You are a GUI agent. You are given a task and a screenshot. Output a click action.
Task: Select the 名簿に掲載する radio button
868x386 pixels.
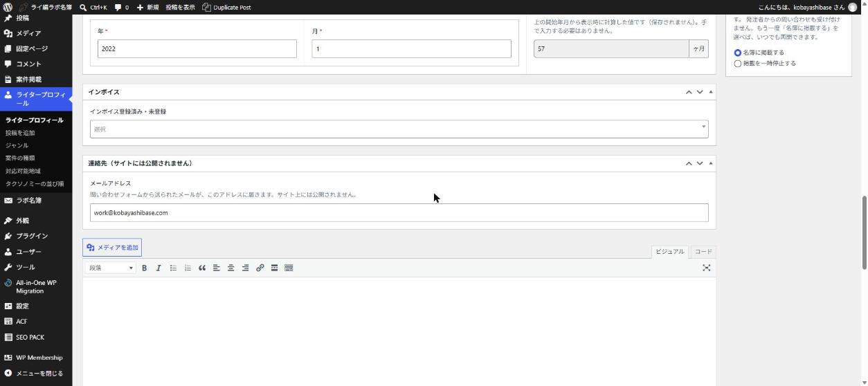[x=737, y=53]
